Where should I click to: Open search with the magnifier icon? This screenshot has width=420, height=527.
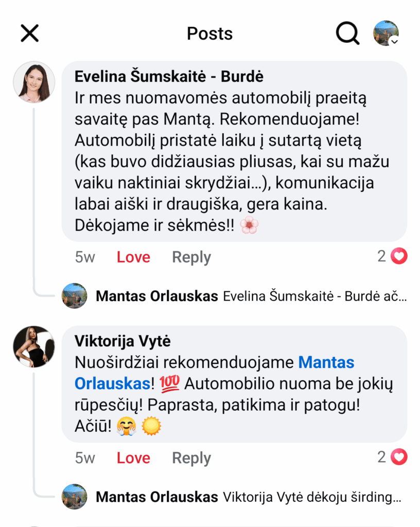coord(347,33)
